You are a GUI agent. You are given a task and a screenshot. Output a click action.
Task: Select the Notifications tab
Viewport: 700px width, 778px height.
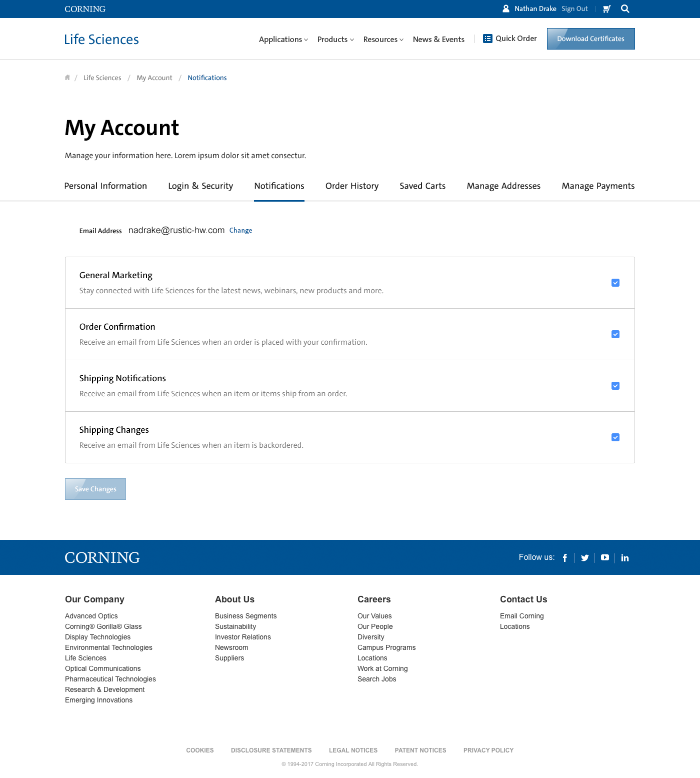click(279, 186)
